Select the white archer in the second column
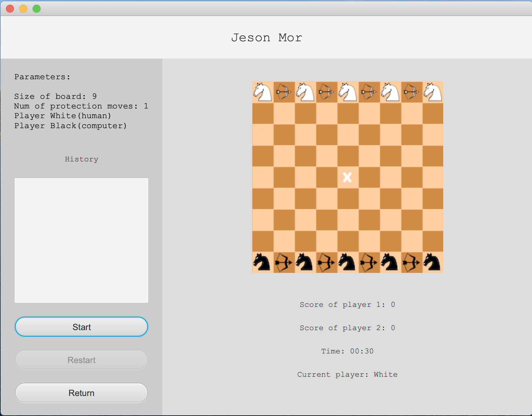 tap(284, 92)
